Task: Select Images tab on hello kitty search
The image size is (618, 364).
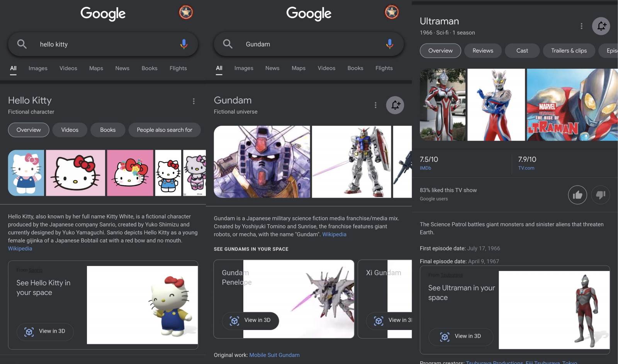Action: click(x=38, y=68)
